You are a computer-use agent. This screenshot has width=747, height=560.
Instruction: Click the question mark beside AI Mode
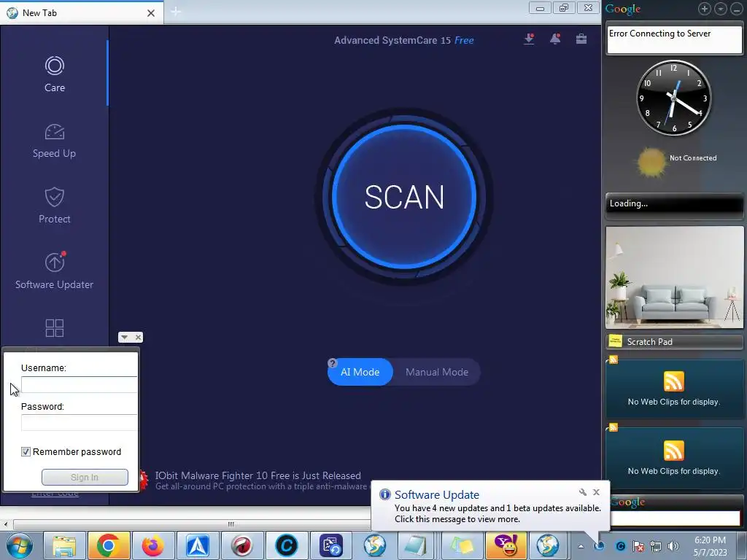pyautogui.click(x=333, y=363)
